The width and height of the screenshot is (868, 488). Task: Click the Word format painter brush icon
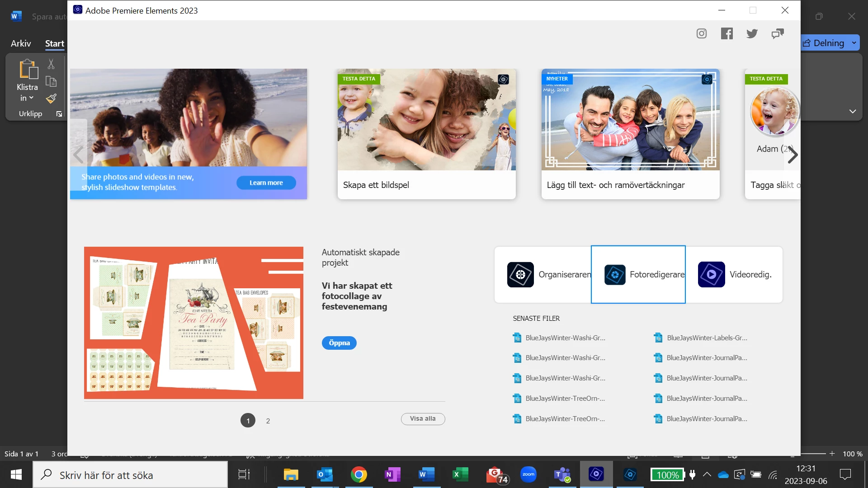(x=51, y=99)
